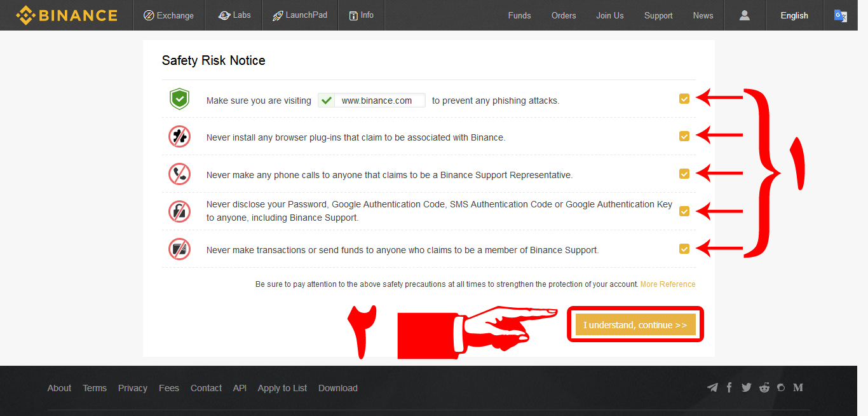Toggle the browser plug-ins warning checkbox
This screenshot has width=868, height=416.
tap(684, 136)
